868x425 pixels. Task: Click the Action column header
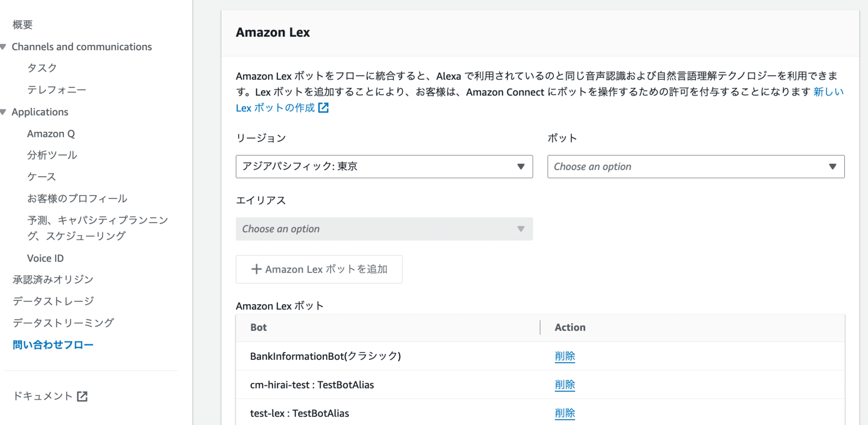570,327
